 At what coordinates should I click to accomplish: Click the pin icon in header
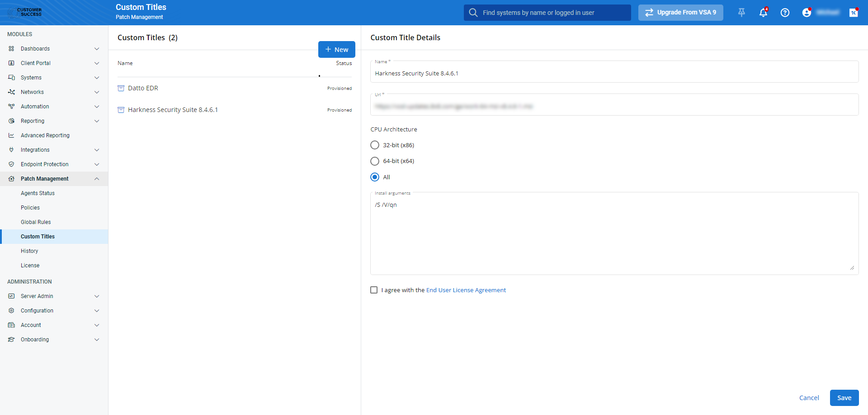click(x=741, y=13)
